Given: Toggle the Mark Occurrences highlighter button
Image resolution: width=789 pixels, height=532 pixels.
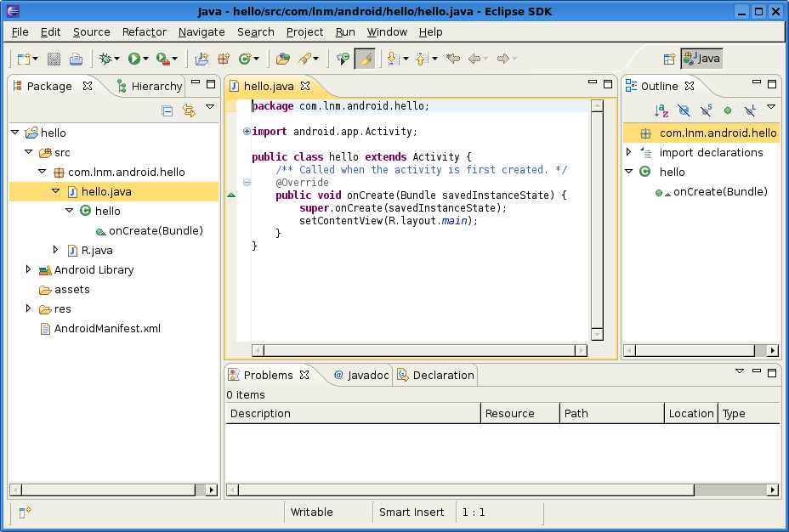Looking at the screenshot, I should tap(365, 59).
